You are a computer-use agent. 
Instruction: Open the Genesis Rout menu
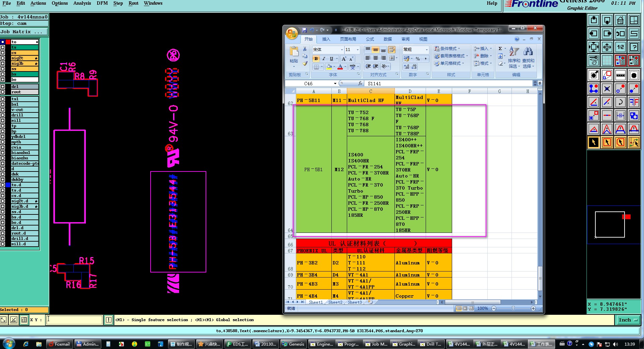133,3
